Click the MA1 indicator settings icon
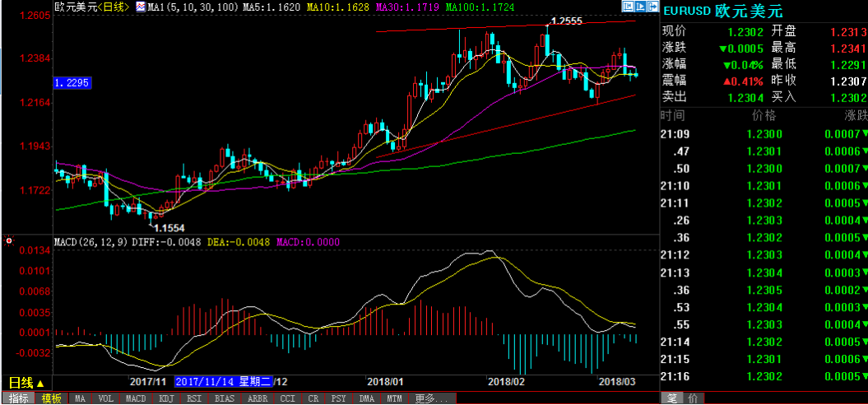Image resolution: width=868 pixels, height=405 pixels. click(141, 7)
